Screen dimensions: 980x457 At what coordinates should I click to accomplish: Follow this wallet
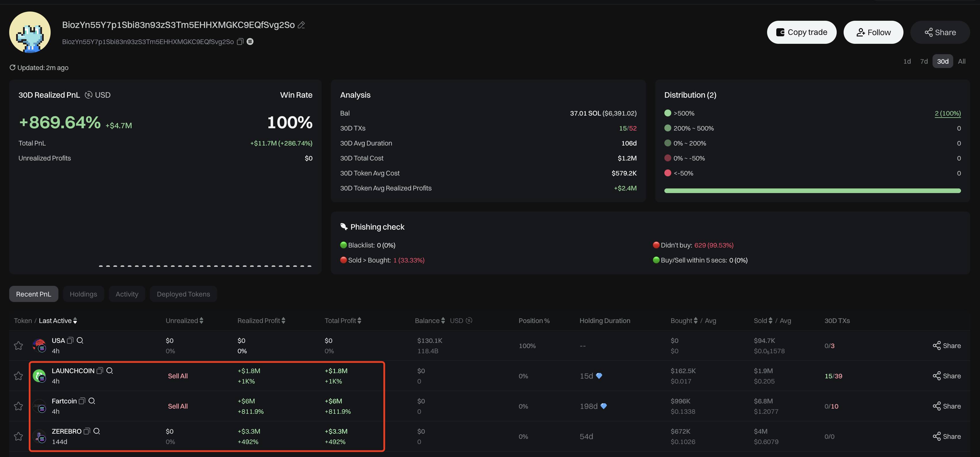(x=873, y=32)
